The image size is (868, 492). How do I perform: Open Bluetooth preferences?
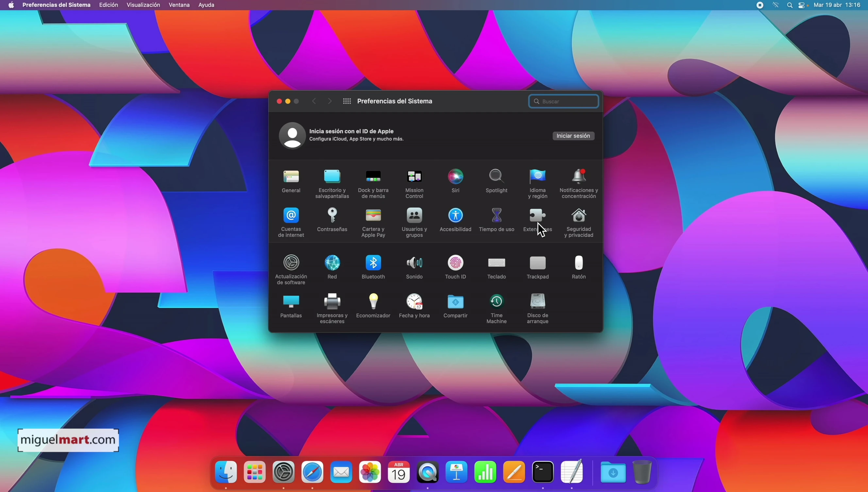click(373, 267)
